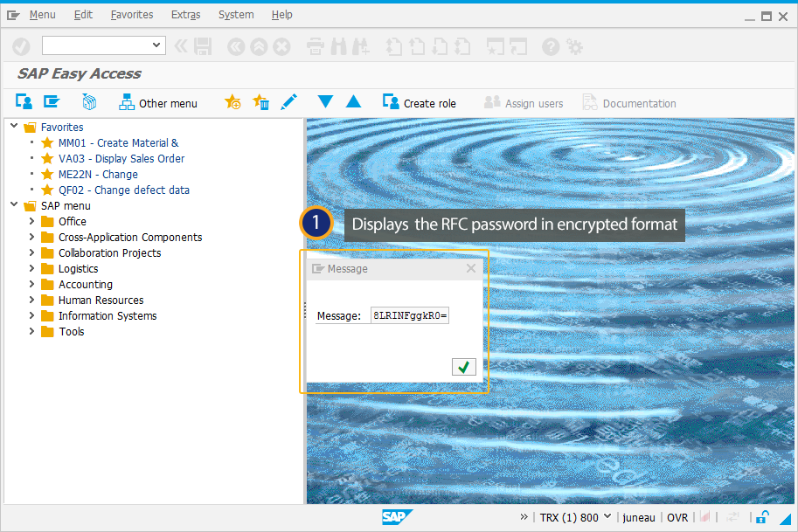Viewport: 798px width, 532px height.
Task: Select QF02 - Change defect data favorite
Action: click(123, 190)
